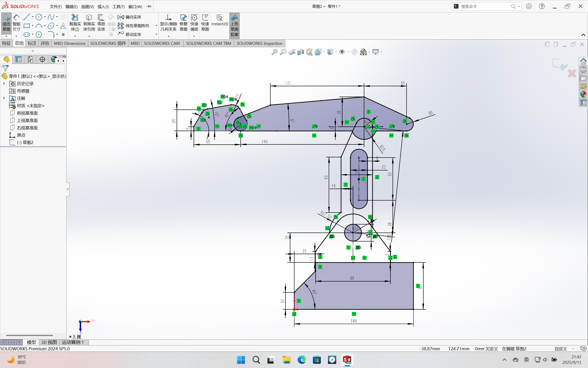Expand the 历史记录 tree node
The height and width of the screenshot is (368, 588).
4,83
